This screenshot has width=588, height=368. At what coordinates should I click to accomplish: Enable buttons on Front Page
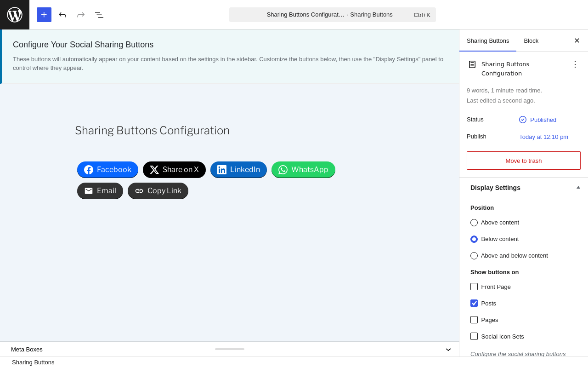pyautogui.click(x=474, y=287)
